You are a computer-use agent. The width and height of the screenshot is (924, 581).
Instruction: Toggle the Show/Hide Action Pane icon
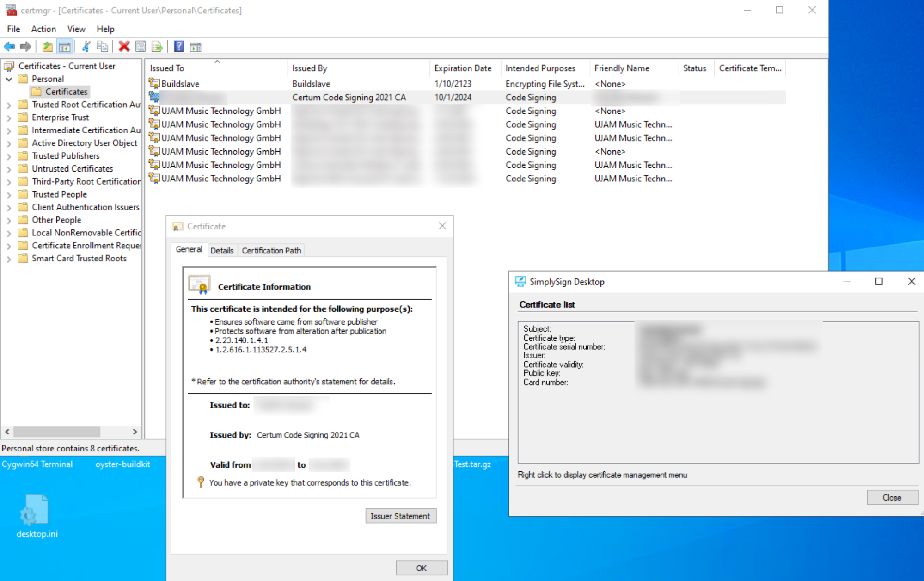click(x=196, y=47)
